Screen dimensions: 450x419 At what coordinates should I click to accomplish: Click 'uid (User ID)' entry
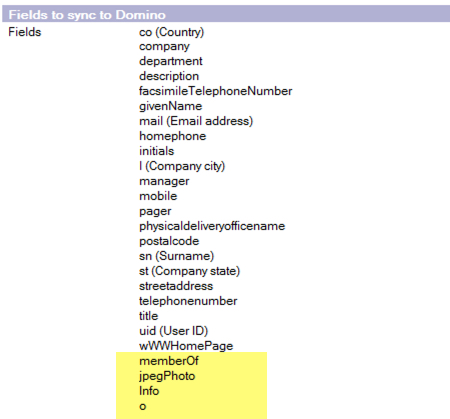pyautogui.click(x=173, y=331)
